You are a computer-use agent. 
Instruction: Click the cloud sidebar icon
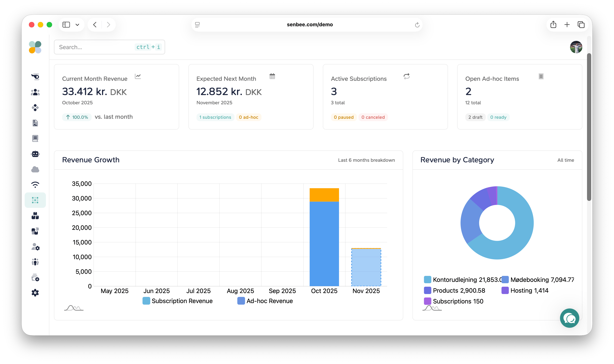pyautogui.click(x=35, y=169)
